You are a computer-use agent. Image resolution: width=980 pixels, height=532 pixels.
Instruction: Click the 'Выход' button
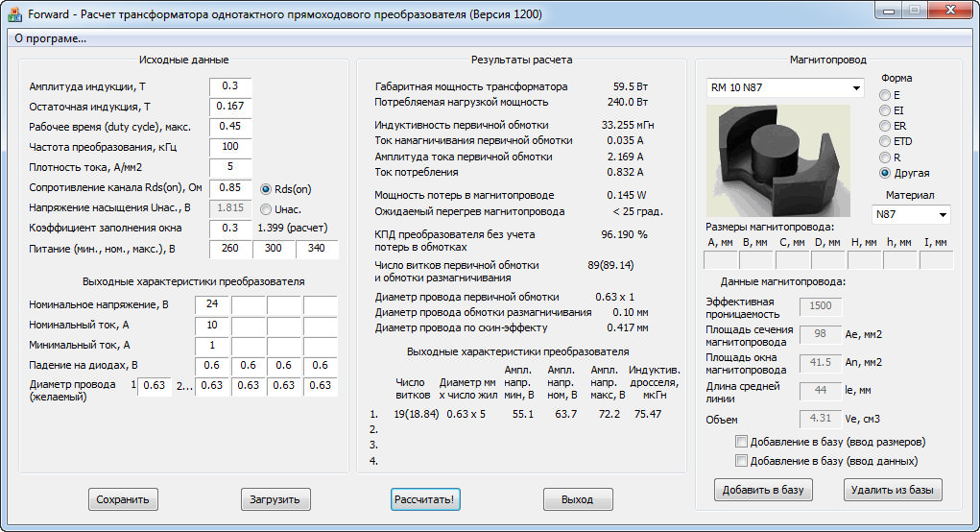pos(578,499)
